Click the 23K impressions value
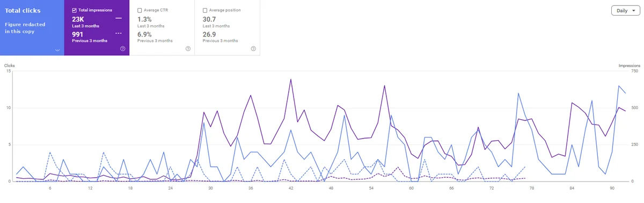The width and height of the screenshot is (644, 203). point(78,19)
